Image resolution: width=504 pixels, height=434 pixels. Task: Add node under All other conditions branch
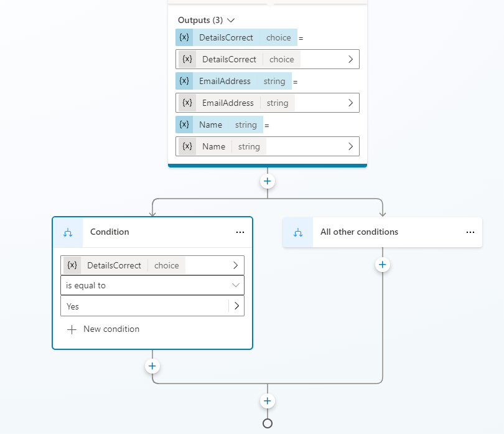coord(383,265)
